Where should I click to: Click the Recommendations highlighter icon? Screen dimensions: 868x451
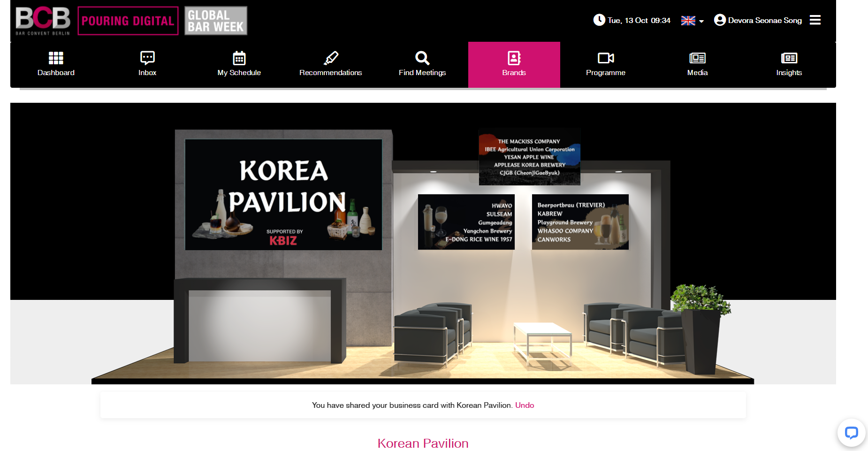point(331,58)
